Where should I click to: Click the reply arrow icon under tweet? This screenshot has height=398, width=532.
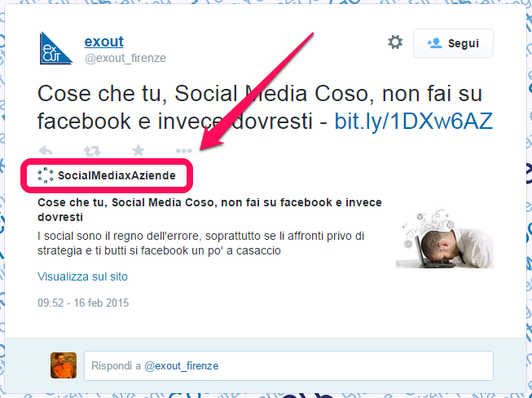tap(46, 151)
